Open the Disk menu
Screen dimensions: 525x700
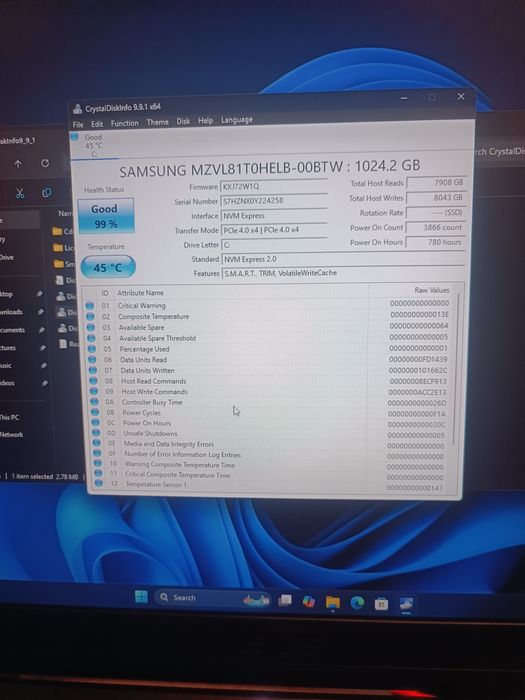click(183, 121)
